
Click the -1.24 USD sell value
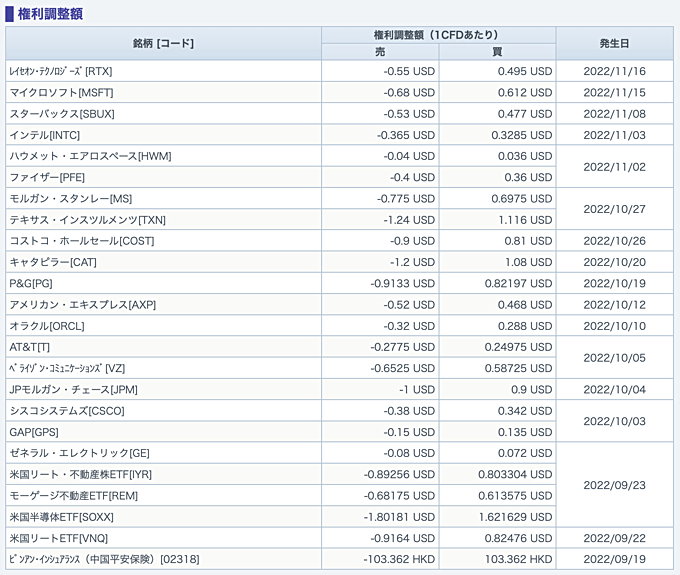[x=409, y=220]
